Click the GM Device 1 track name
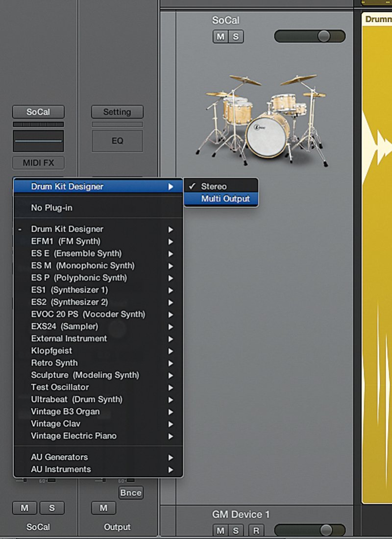This screenshot has height=539, width=392. coord(241,514)
